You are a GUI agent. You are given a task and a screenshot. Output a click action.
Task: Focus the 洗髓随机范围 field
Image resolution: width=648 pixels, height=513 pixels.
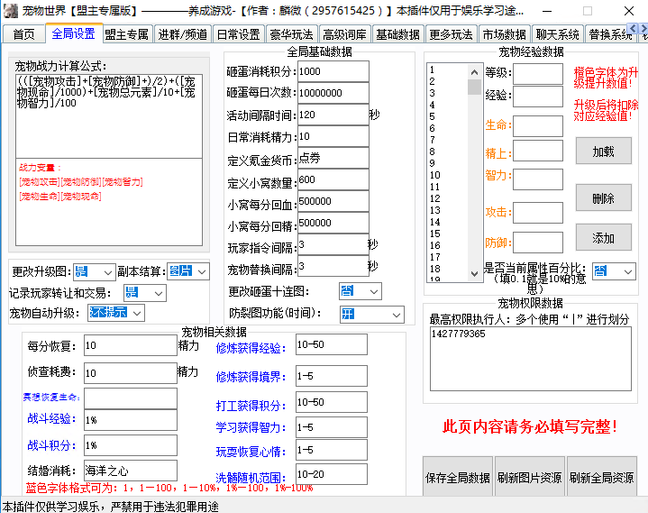pyautogui.click(x=331, y=474)
